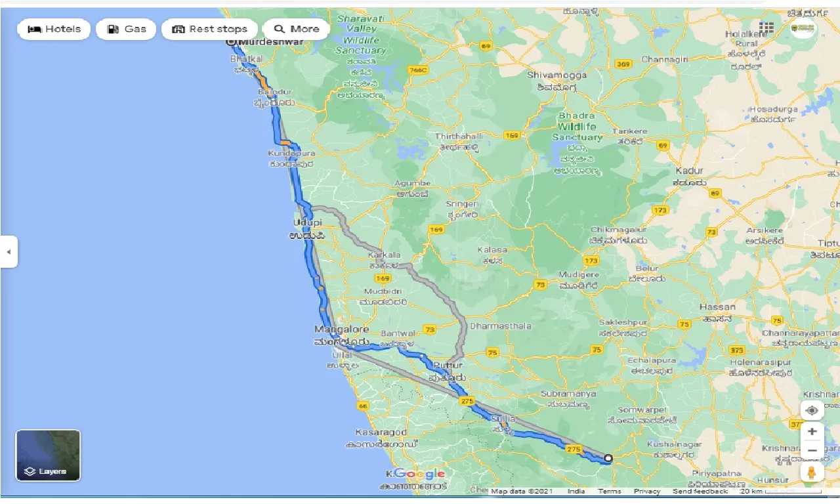Open the Terms link
840x504 pixels.
pyautogui.click(x=609, y=491)
